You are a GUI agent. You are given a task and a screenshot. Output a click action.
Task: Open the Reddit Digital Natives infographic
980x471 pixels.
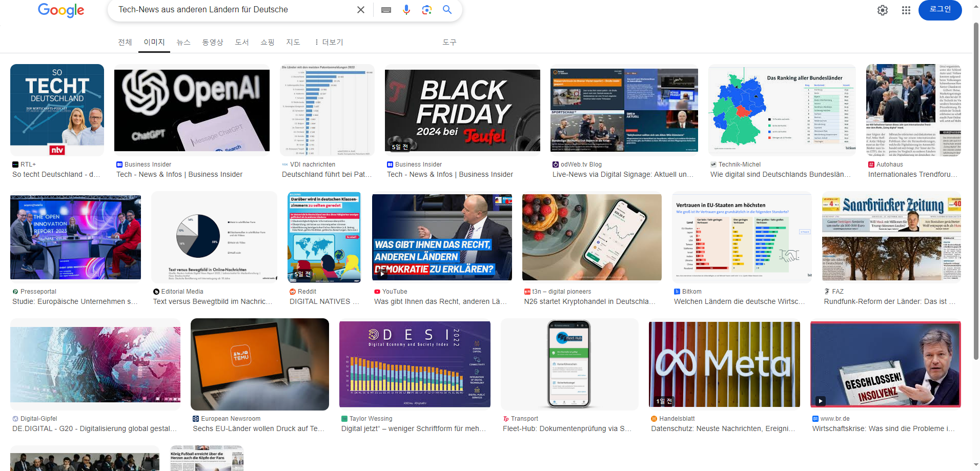coord(324,237)
